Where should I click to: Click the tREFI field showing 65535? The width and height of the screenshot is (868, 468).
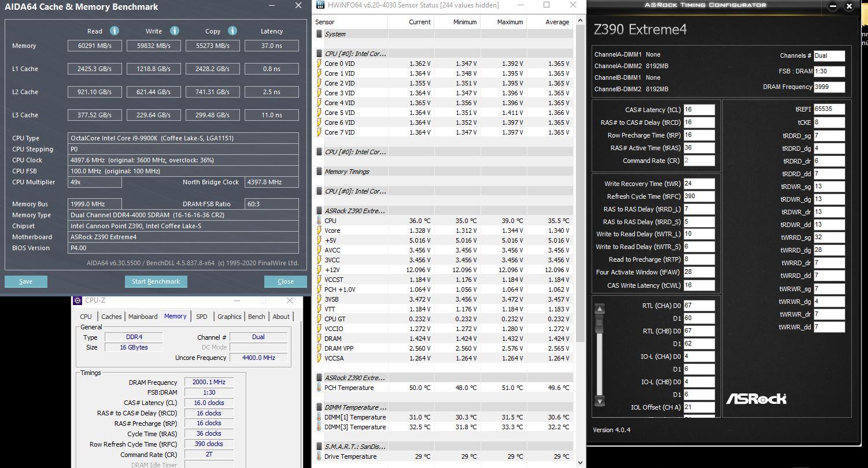(x=829, y=109)
